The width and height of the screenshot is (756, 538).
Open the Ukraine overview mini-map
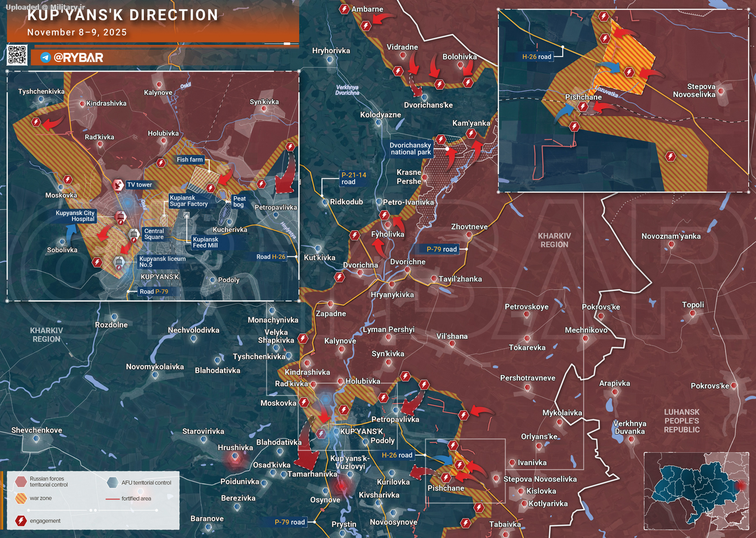(697, 490)
